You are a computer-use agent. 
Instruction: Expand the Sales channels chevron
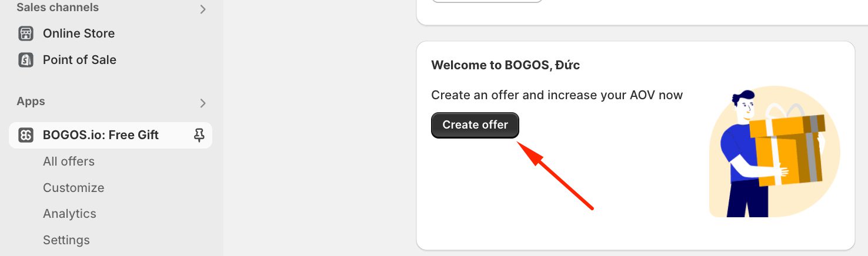pyautogui.click(x=203, y=9)
